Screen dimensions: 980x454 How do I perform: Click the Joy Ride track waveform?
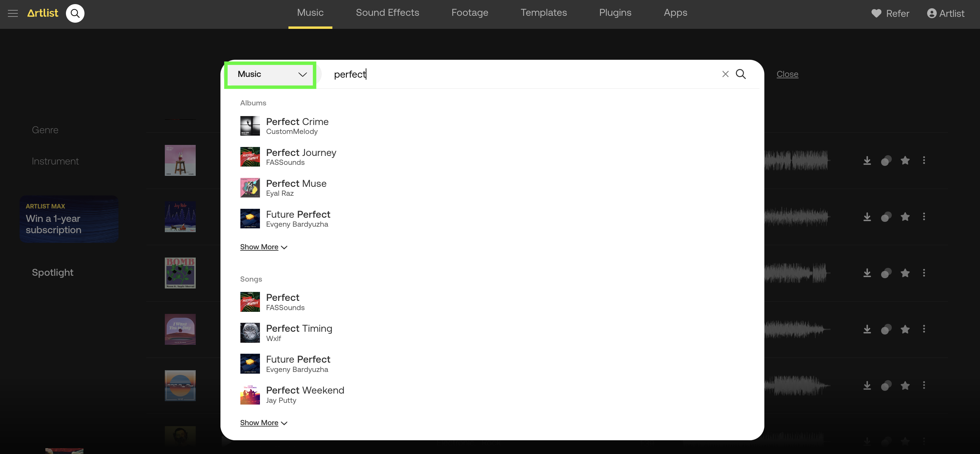[796, 217]
